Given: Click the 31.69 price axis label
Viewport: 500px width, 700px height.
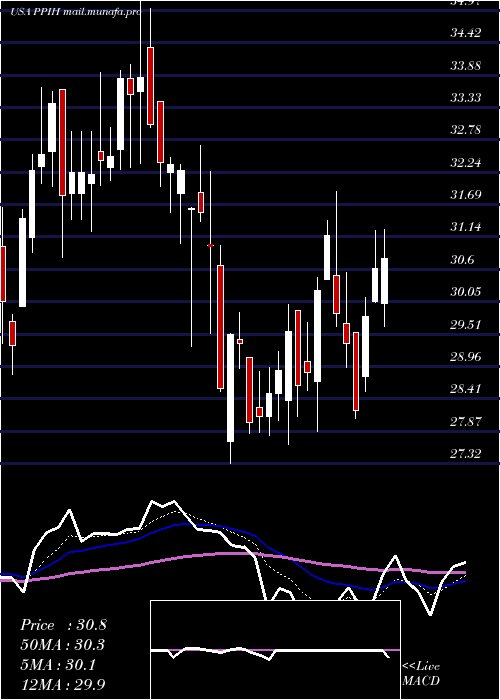Looking at the screenshot, I should pyautogui.click(x=466, y=195).
